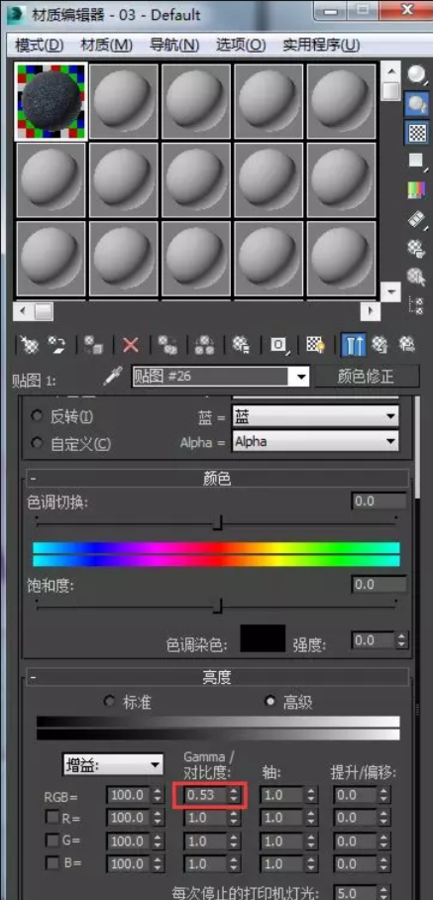The width and height of the screenshot is (433, 900).
Task: Open the 色调染色 black color swatch
Action: [x=262, y=638]
